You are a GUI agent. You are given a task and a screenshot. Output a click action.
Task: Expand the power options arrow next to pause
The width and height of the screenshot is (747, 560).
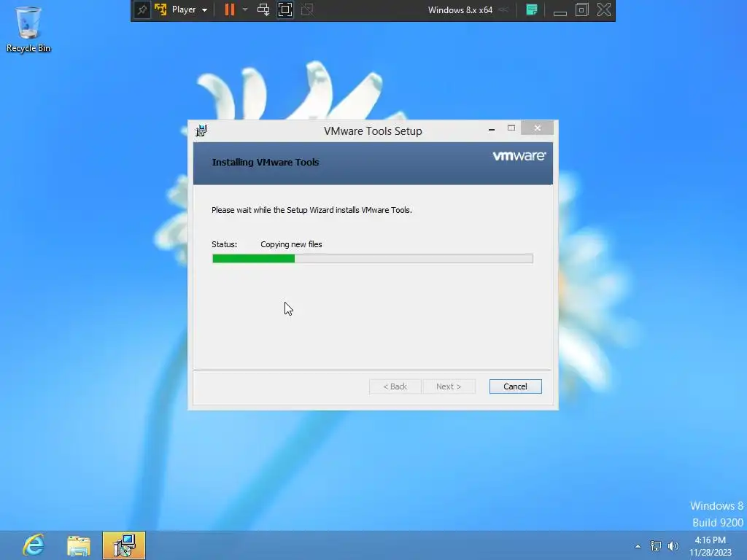pyautogui.click(x=245, y=9)
